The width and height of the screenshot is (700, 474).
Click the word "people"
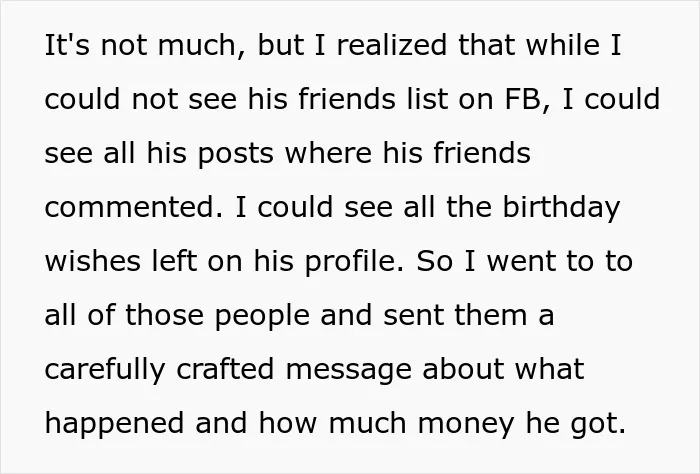point(262,316)
